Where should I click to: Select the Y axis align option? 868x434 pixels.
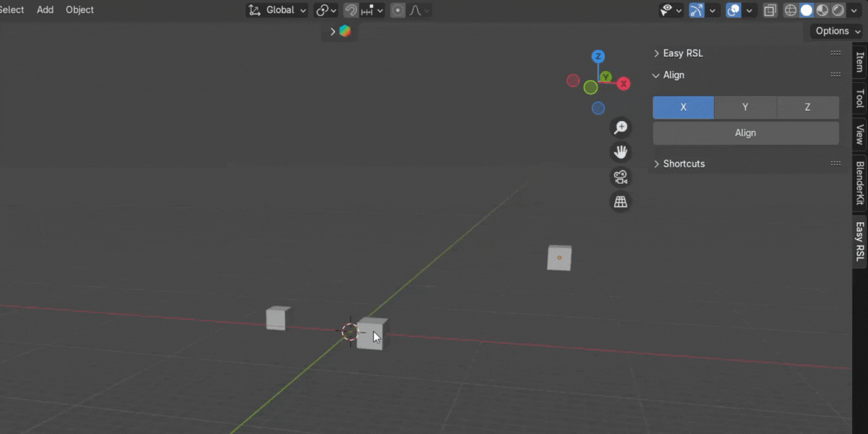[x=745, y=107]
